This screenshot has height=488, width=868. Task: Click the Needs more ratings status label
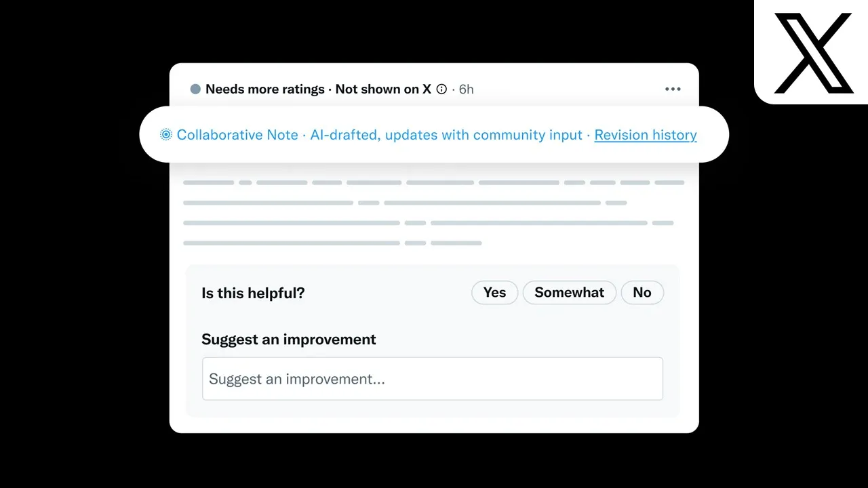265,89
